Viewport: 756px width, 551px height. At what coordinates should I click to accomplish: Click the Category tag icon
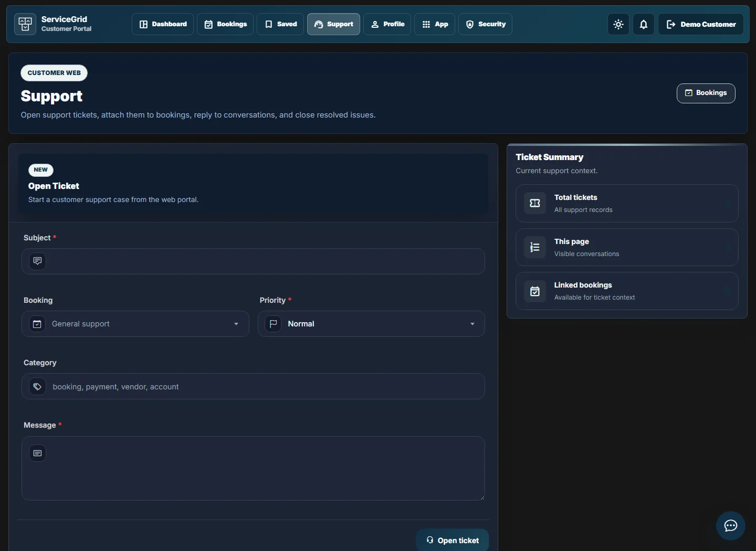point(37,386)
